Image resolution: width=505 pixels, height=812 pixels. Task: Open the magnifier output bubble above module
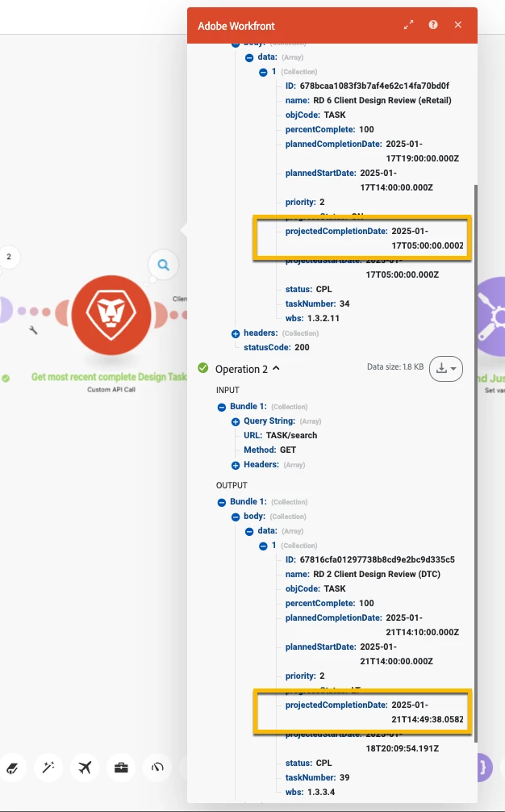click(x=163, y=265)
